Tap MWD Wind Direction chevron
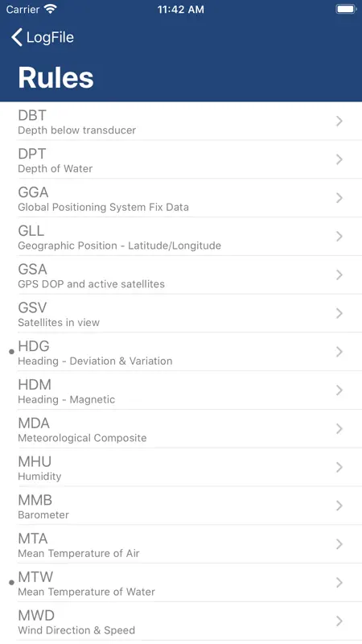The image size is (362, 644). point(339,621)
